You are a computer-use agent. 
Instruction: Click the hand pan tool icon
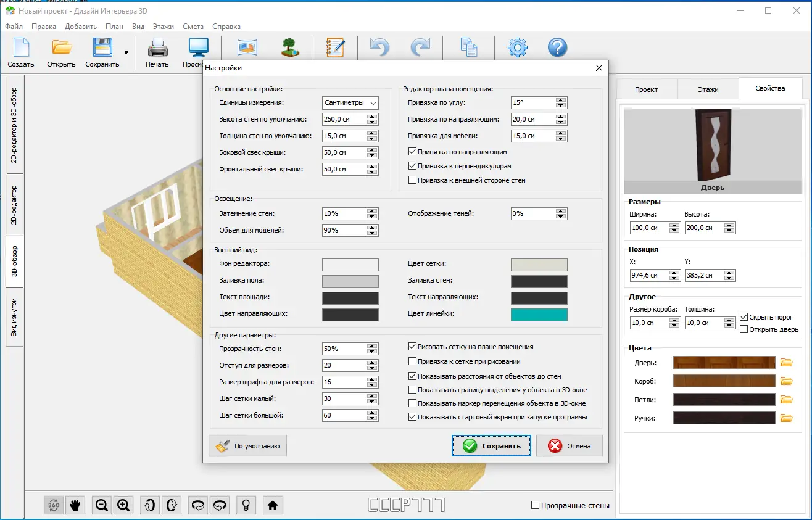point(75,505)
